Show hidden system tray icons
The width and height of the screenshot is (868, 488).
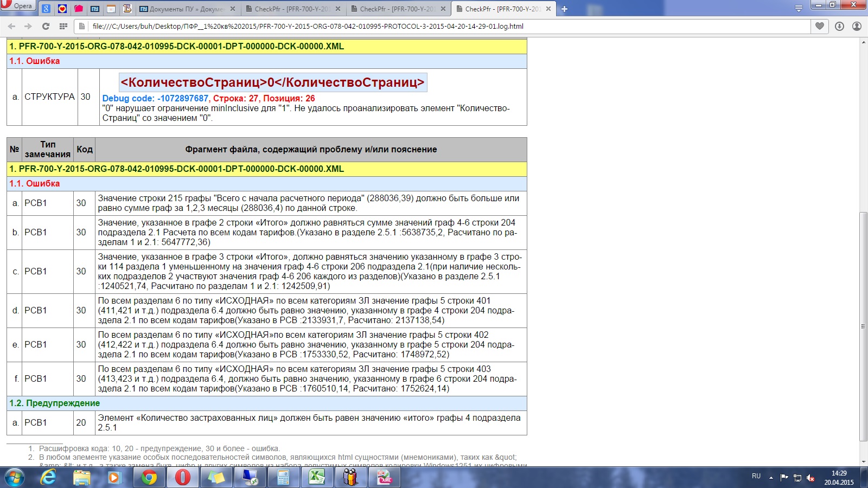click(771, 478)
